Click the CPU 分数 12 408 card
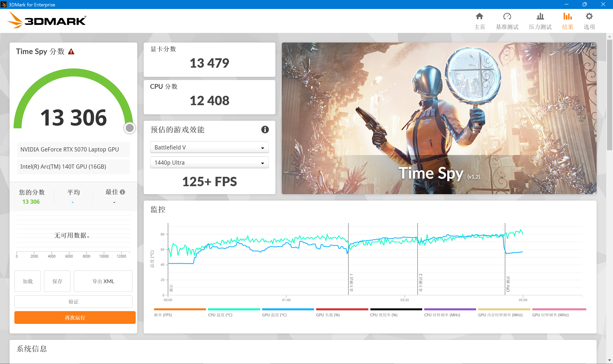The width and height of the screenshot is (613, 364). click(x=209, y=97)
